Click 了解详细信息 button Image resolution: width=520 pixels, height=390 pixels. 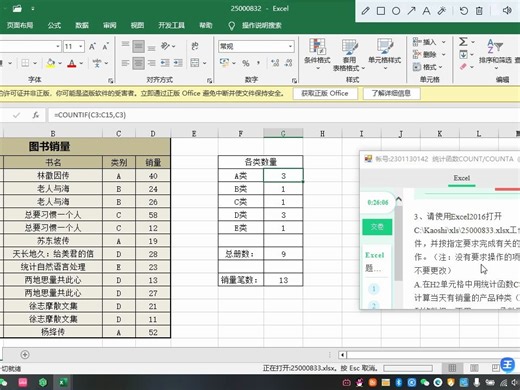pos(391,94)
